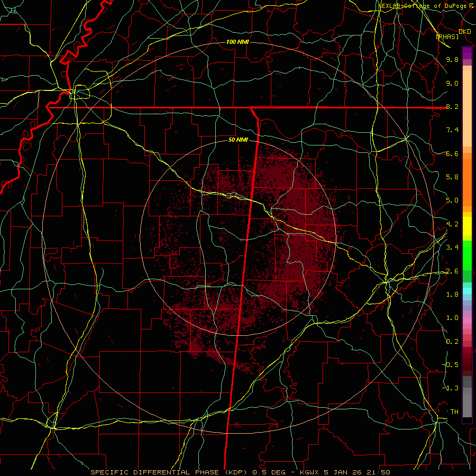Click the -0.5 value on the scale
Image resolution: width=476 pixels, height=476 pixels.
[x=450, y=365]
